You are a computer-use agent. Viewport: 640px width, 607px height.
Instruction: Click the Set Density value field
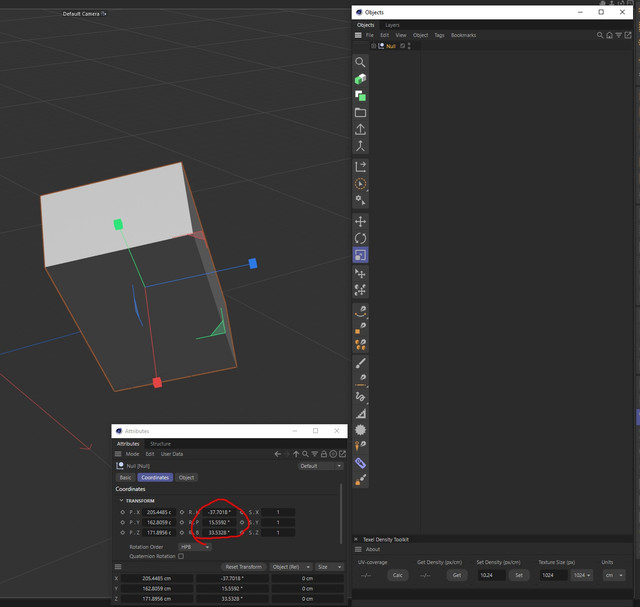pos(491,575)
